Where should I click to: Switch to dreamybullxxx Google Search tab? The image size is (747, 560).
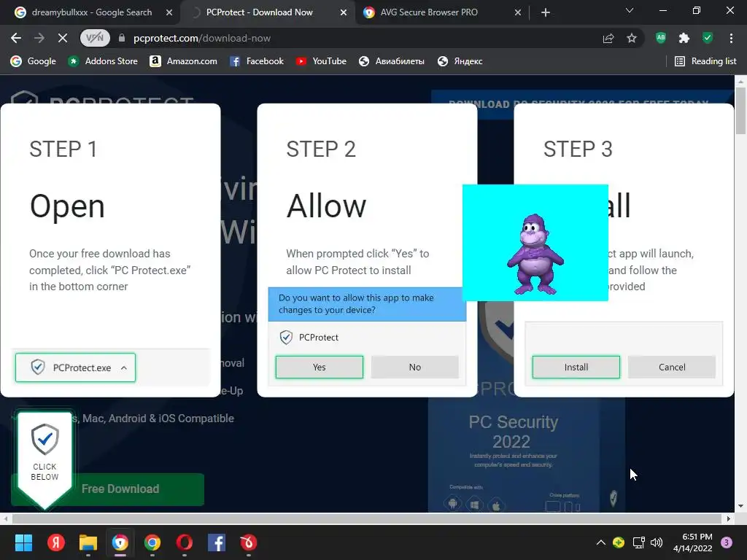(90, 12)
